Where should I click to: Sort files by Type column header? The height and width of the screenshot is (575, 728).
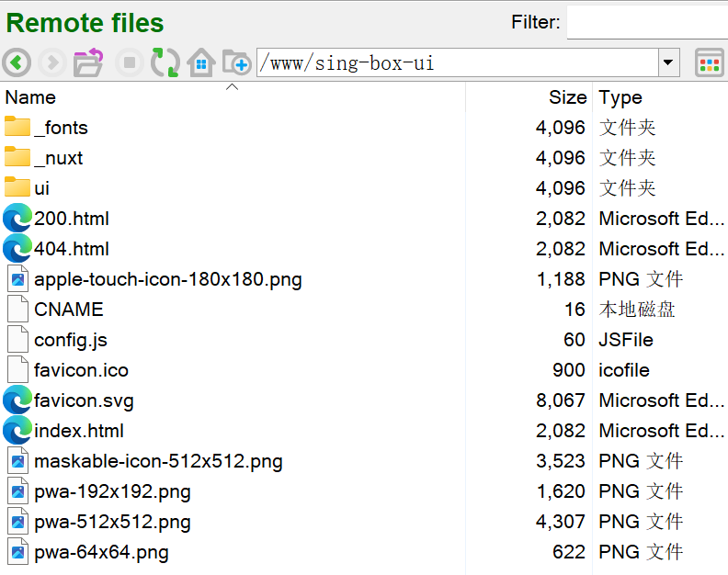pyautogui.click(x=620, y=97)
